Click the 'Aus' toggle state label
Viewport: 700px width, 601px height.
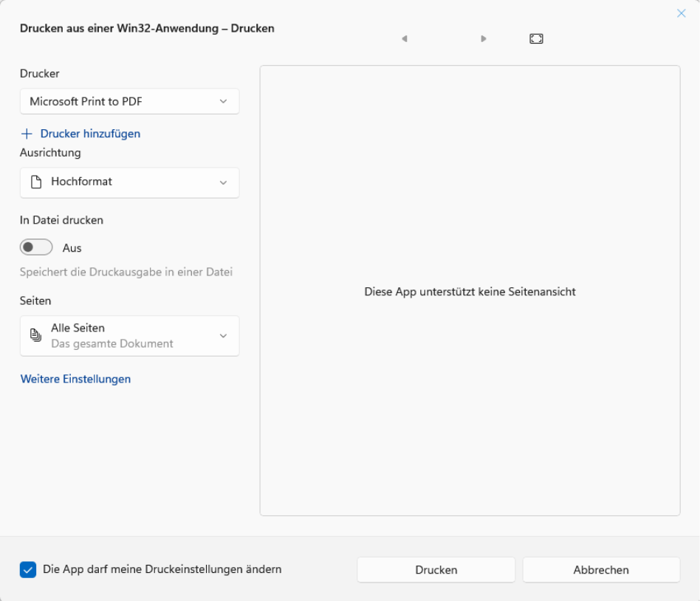click(72, 248)
